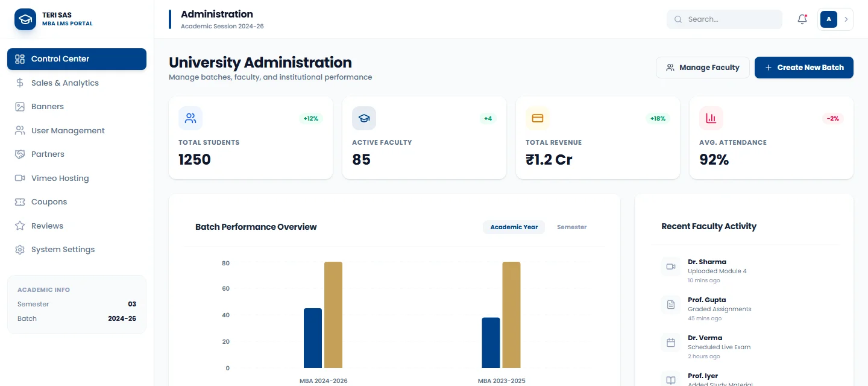Click the Batch 2024-26 info row
The height and width of the screenshot is (386, 868).
[77, 318]
